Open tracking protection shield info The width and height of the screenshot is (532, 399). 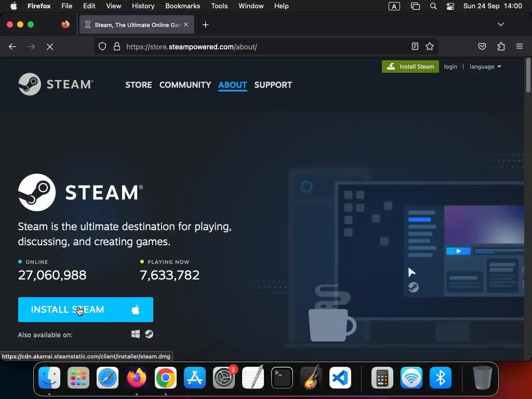coord(102,46)
